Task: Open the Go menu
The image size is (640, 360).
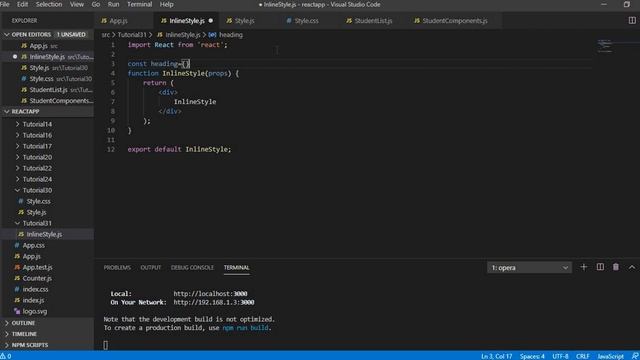Action: pos(96,4)
